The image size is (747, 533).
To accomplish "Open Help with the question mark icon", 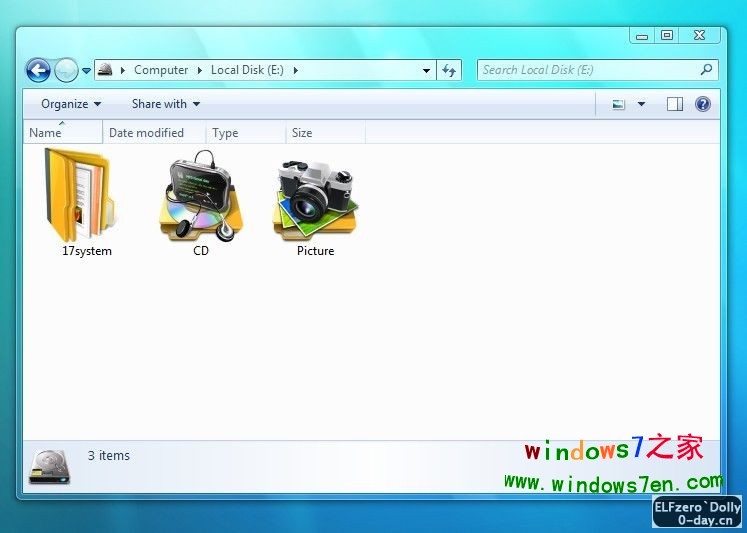I will 702,104.
